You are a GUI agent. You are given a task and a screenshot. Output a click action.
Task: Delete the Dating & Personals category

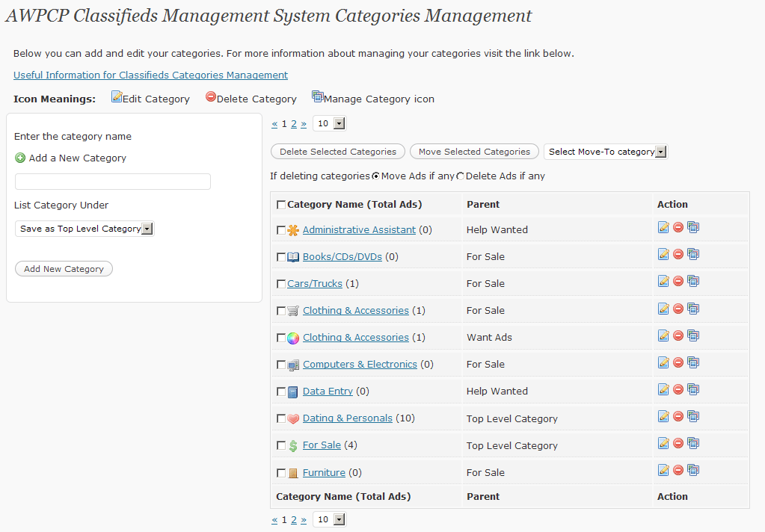678,416
